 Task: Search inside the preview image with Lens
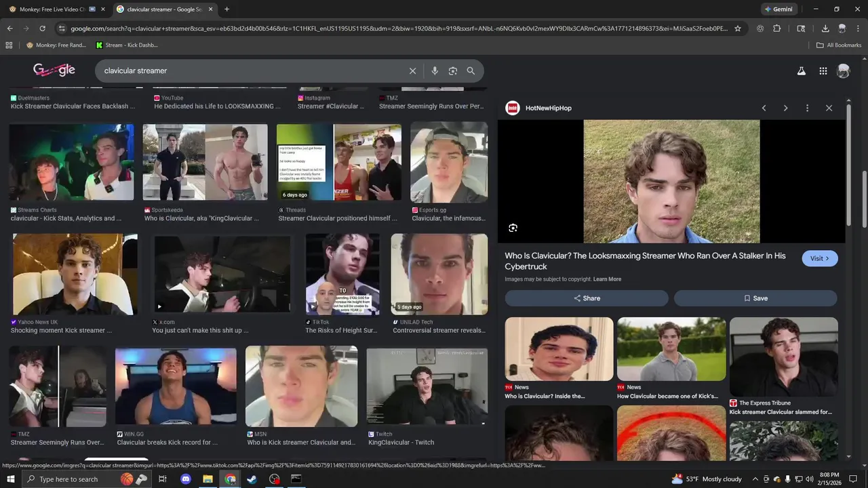pos(513,228)
